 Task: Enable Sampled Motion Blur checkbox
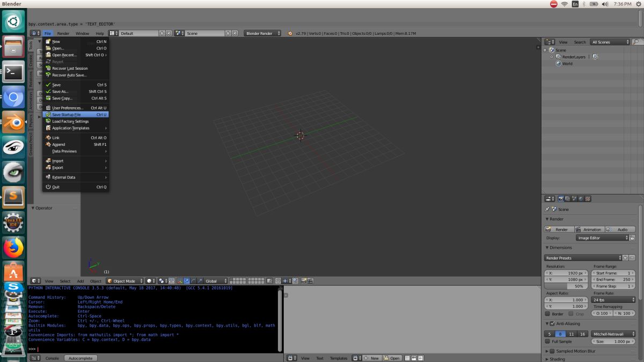552,351
